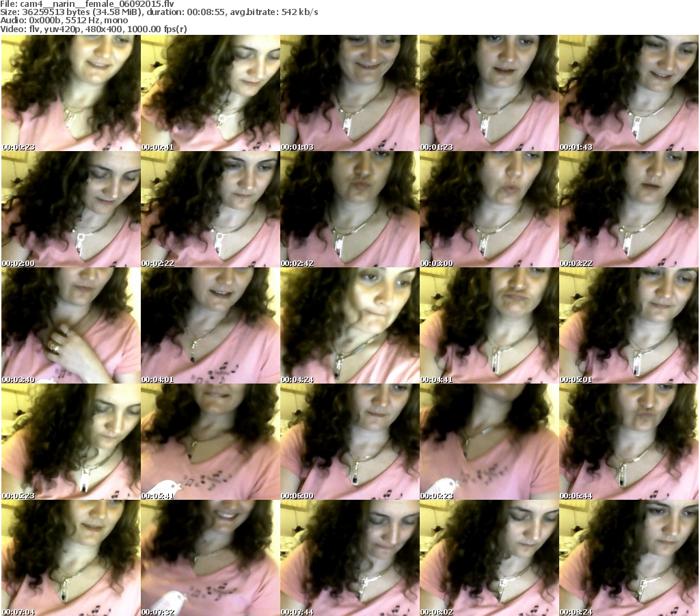This screenshot has width=700, height=616.
Task: Pick the frame at 00:06:00
Action: 349,442
